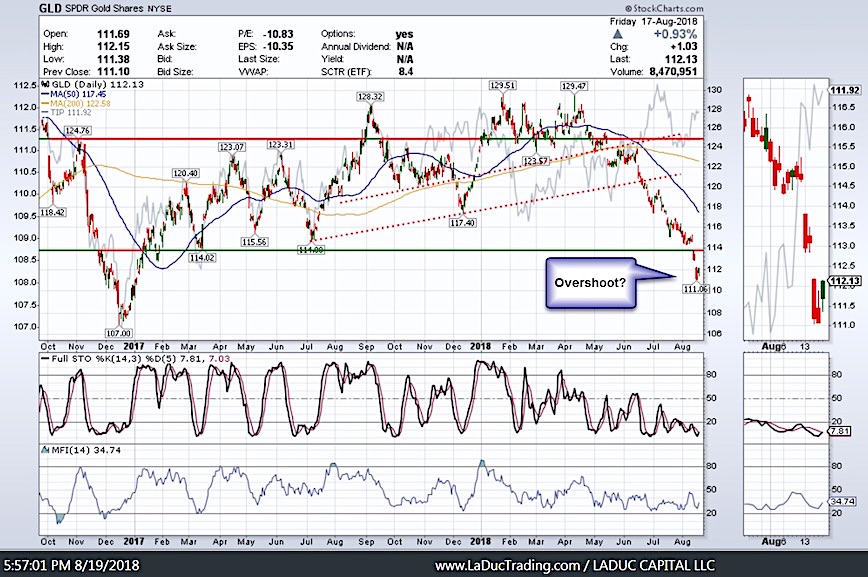Viewport: 868px width, 577px height.
Task: Click the 129.51 high price label
Action: tap(503, 85)
